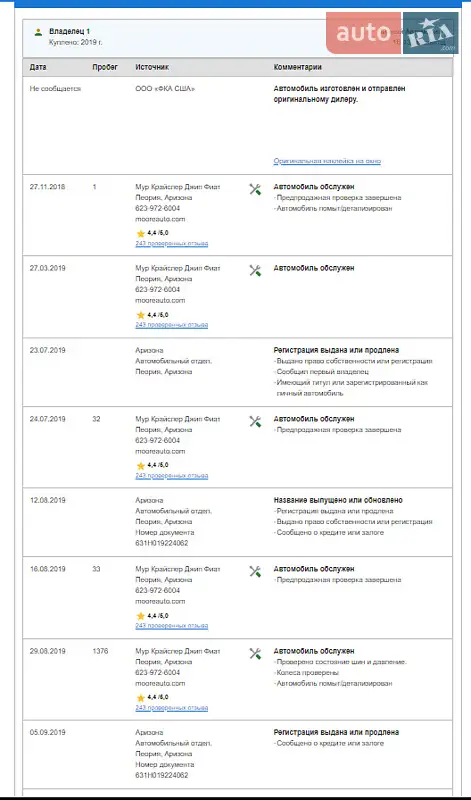Viewport: 471px width, 800px height.
Task: Open 243 reviews link in 24.07.2019 entry
Action: point(171,476)
